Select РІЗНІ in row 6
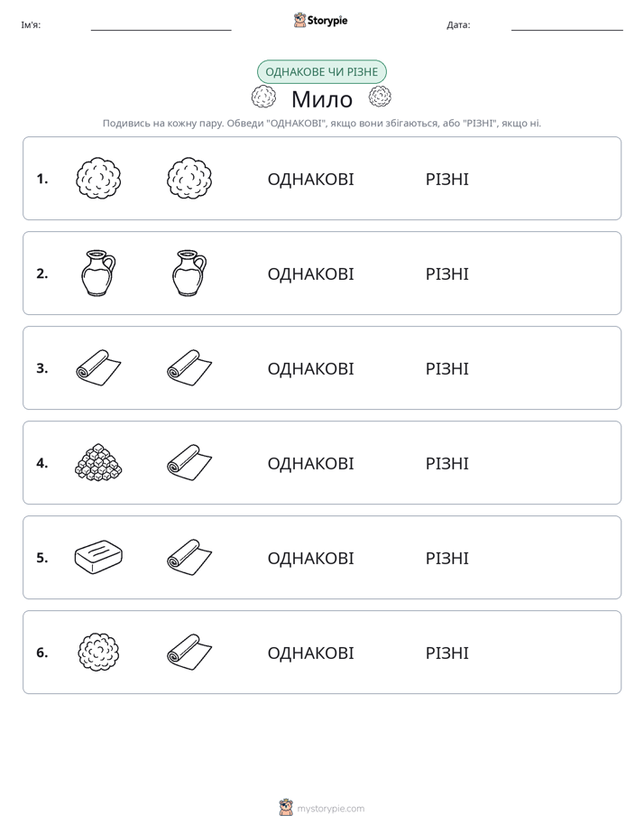Viewport: 644px width, 834px height. click(446, 653)
